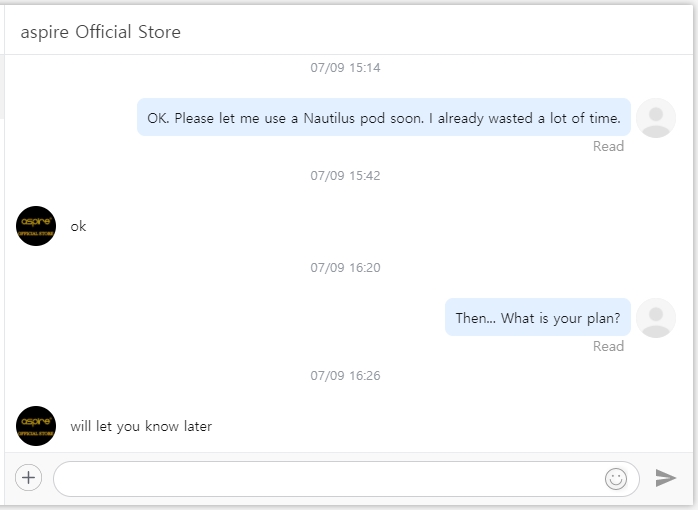Open the emoji smiley picker

click(616, 479)
